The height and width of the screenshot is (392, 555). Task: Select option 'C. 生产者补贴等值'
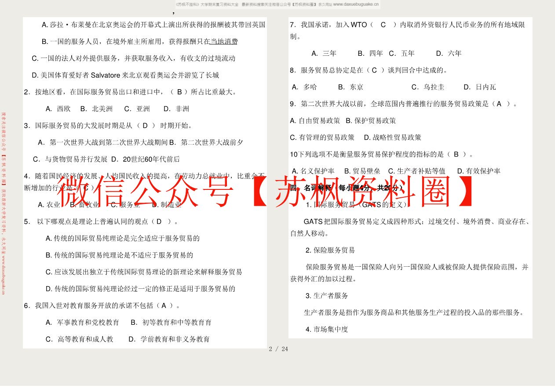[417, 171]
